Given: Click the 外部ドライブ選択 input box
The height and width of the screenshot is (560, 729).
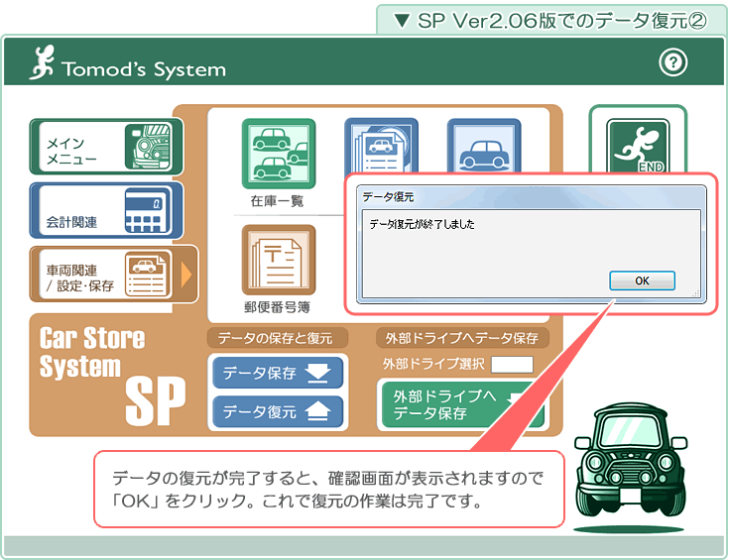Looking at the screenshot, I should tap(512, 365).
